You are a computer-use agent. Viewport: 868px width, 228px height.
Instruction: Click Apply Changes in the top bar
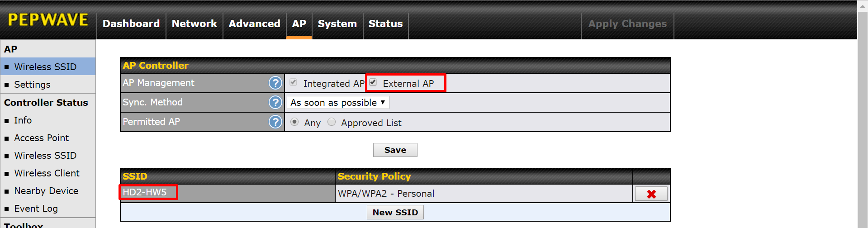point(627,24)
